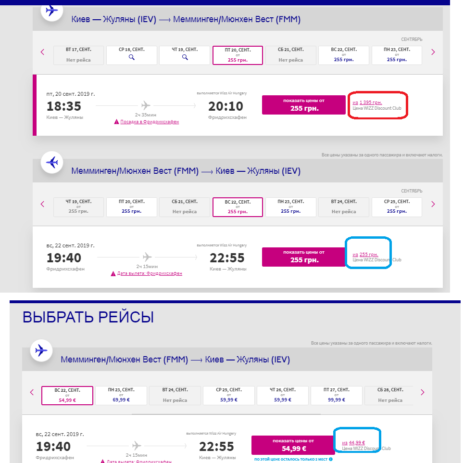Image resolution: width=476 pixels, height=463 pixels.
Task: Go to previous dates in euro-priced carousel
Action: 32,392
